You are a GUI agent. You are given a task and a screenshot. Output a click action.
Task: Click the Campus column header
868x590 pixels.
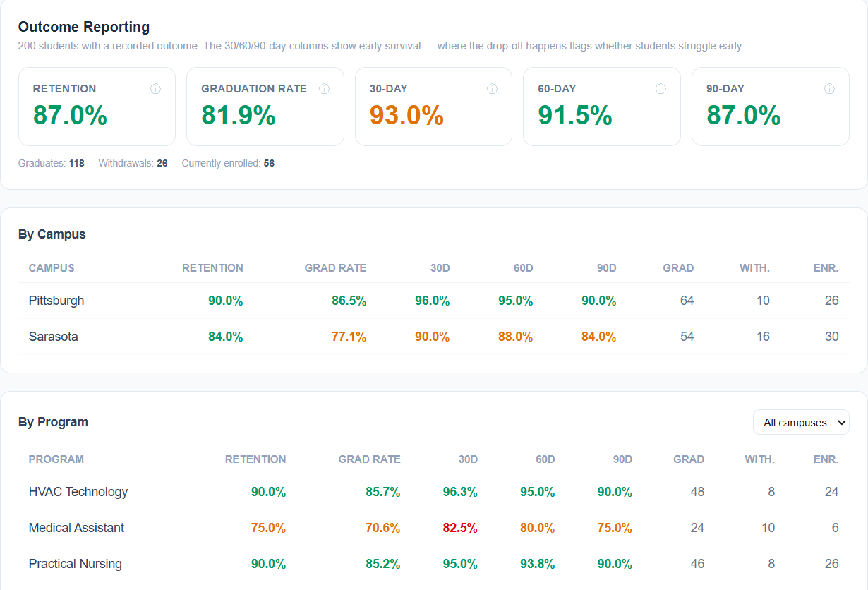click(52, 268)
